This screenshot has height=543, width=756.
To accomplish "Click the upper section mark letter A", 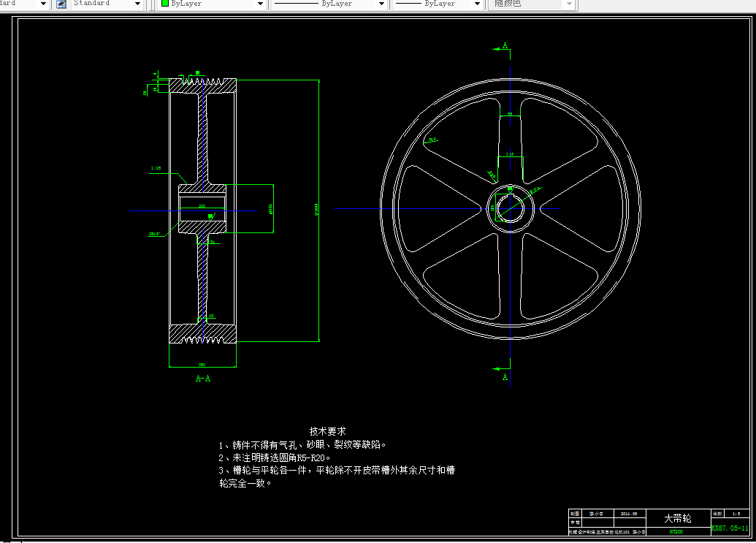I will click(x=505, y=45).
